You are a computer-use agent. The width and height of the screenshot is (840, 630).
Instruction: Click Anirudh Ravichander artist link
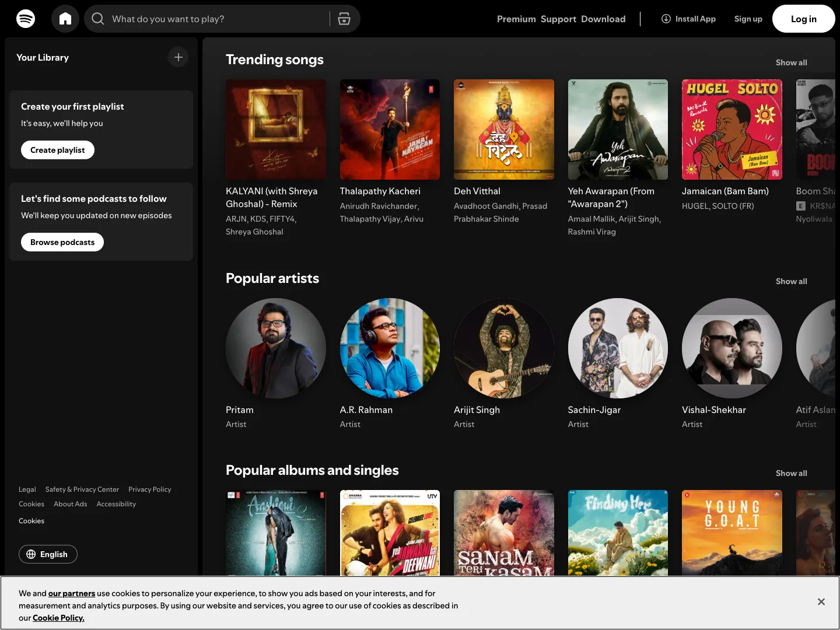pyautogui.click(x=379, y=206)
